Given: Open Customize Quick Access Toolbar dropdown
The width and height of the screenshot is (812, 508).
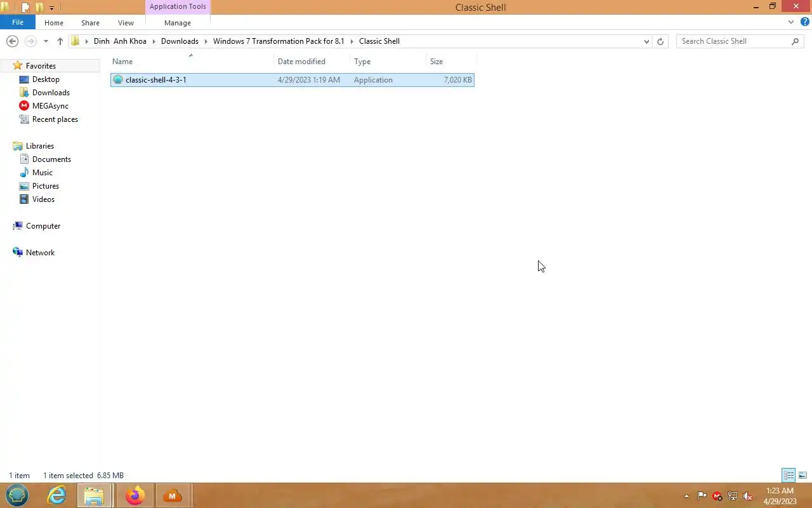Looking at the screenshot, I should [51, 8].
